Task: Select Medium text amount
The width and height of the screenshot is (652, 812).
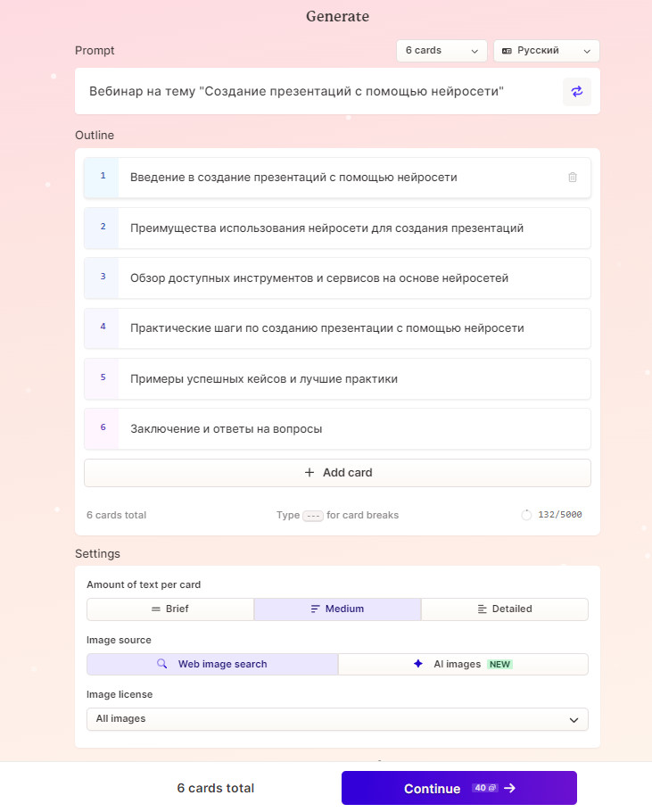Action: pyautogui.click(x=337, y=609)
